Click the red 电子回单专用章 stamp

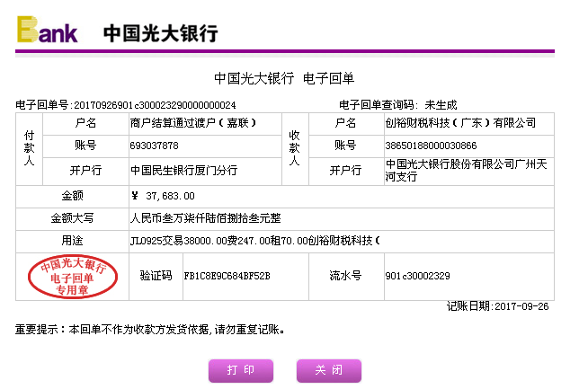click(x=74, y=278)
